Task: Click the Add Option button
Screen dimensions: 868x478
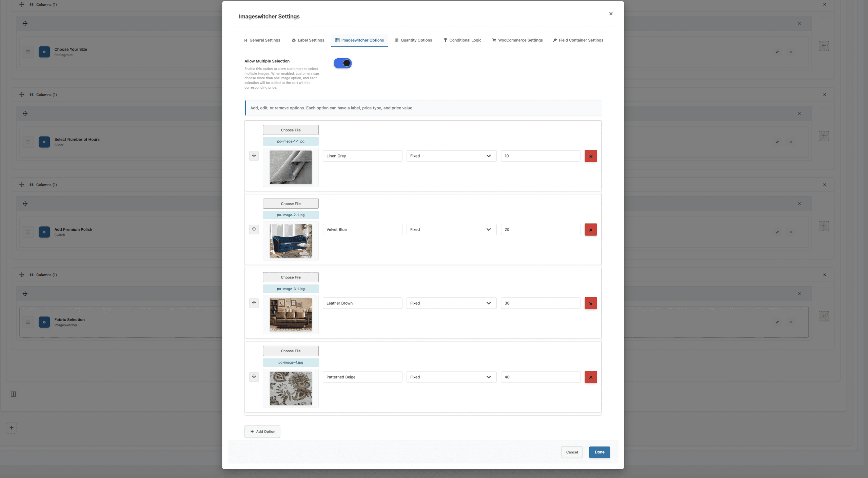Action: 262,432
